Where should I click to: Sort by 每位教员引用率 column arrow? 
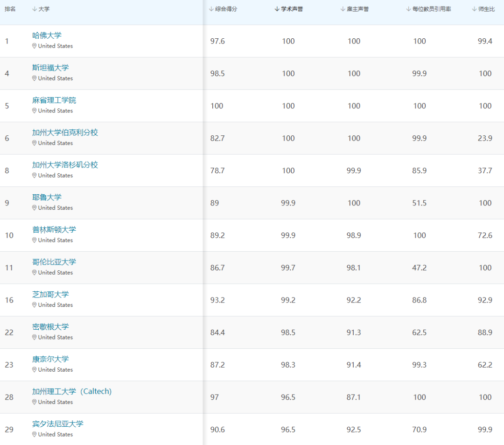click(408, 9)
